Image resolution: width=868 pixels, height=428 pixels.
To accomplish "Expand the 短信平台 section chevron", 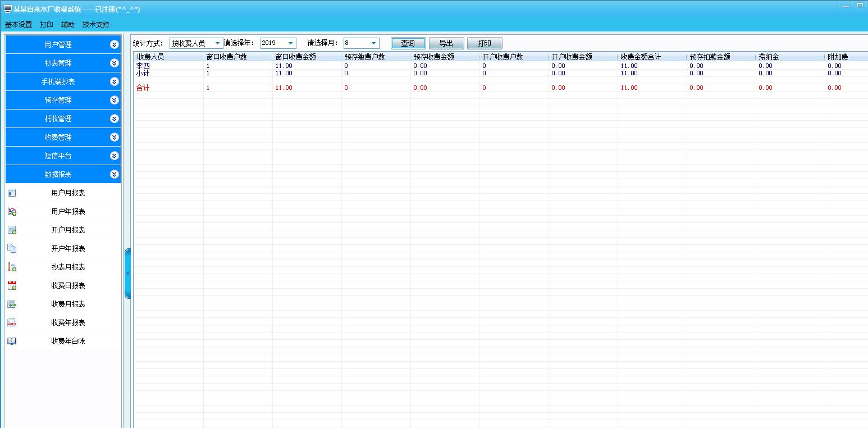I will pos(115,156).
